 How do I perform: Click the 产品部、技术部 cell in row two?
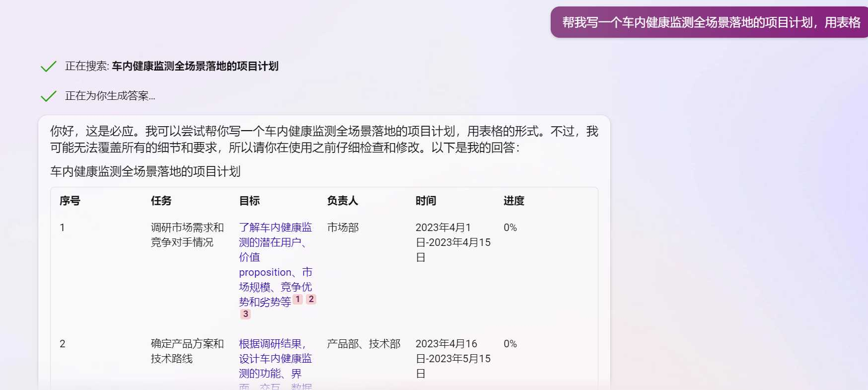pos(363,344)
